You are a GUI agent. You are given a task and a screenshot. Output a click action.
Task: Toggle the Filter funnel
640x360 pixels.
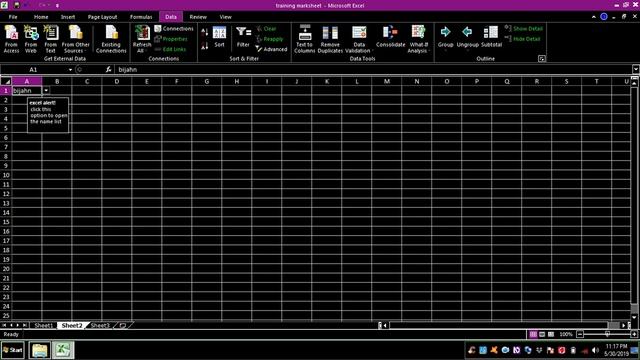[243, 38]
